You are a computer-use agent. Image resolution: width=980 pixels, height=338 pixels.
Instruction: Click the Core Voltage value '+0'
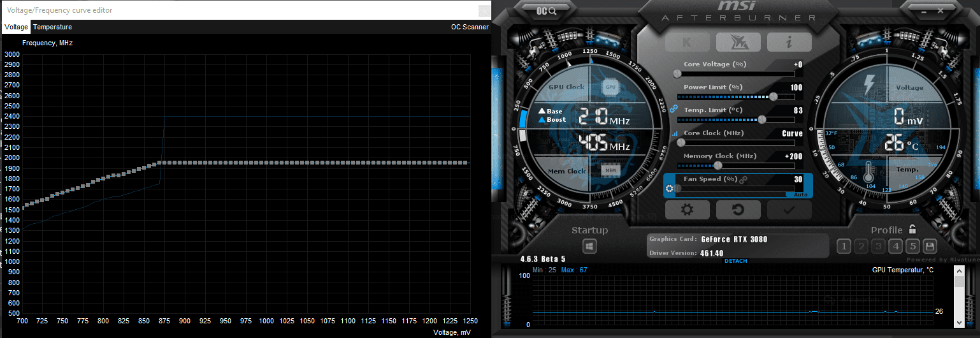click(798, 64)
